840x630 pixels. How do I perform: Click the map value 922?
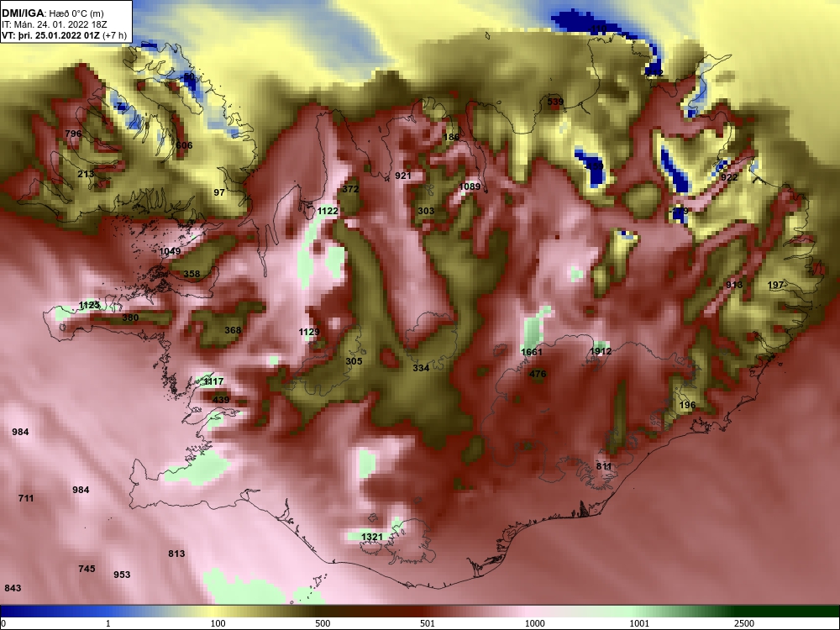729,177
